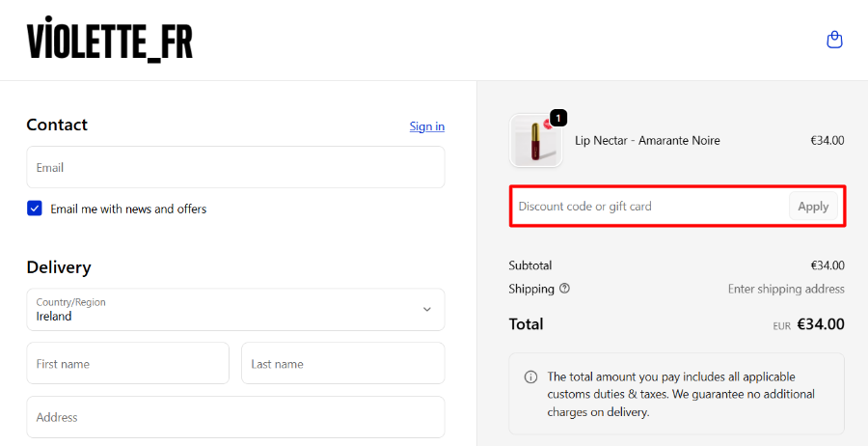Click the info icon beside customs duties notice

point(530,377)
